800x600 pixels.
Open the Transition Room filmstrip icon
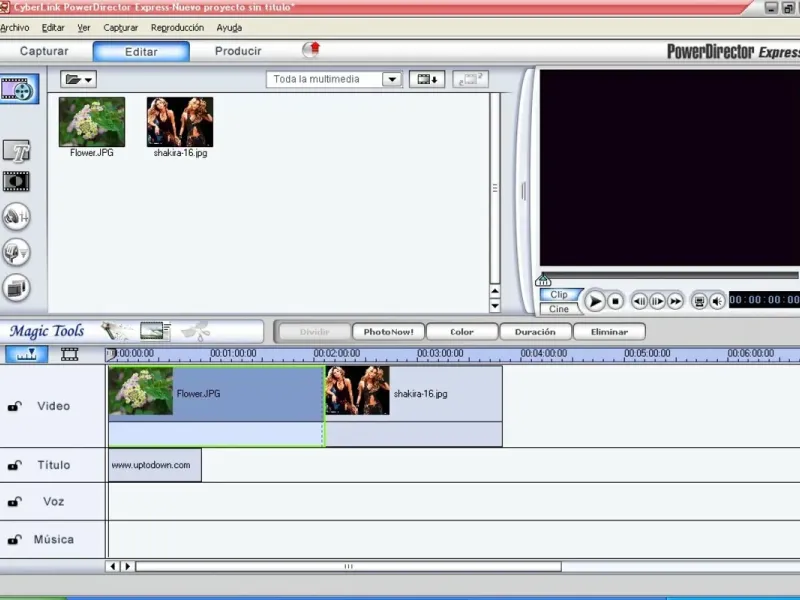tap(16, 181)
